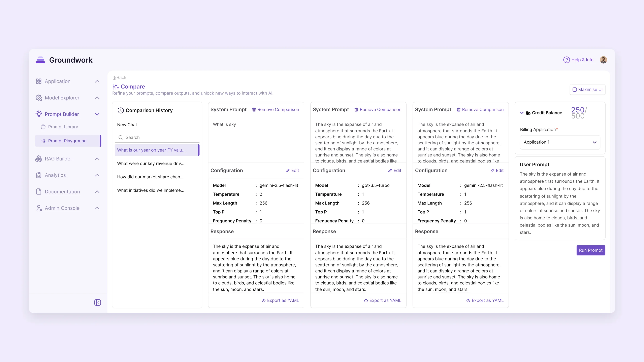Click the history Search field
Screen dimensions: 644x362
157,137
